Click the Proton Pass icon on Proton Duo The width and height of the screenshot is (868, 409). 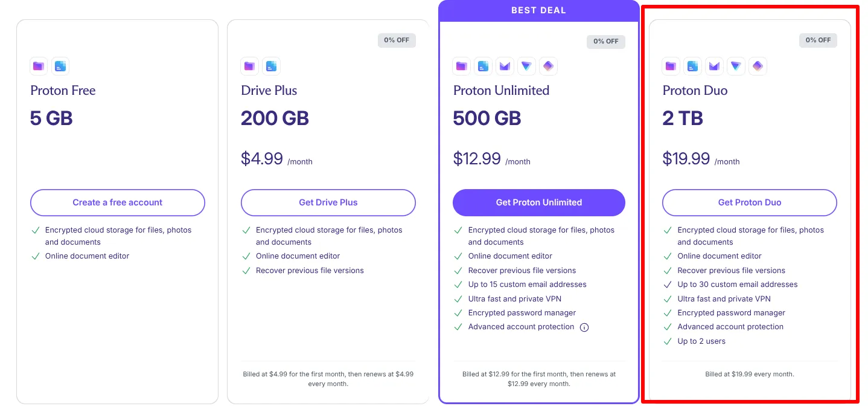pos(758,66)
